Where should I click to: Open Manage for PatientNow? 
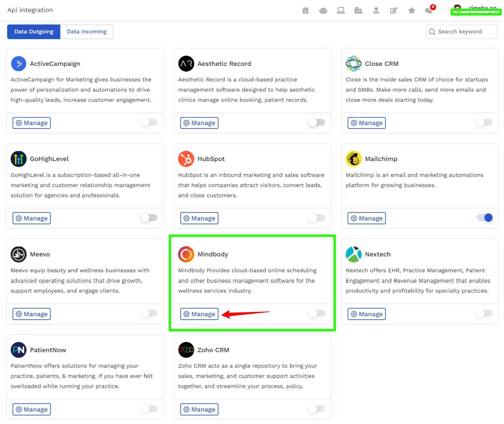tap(31, 409)
